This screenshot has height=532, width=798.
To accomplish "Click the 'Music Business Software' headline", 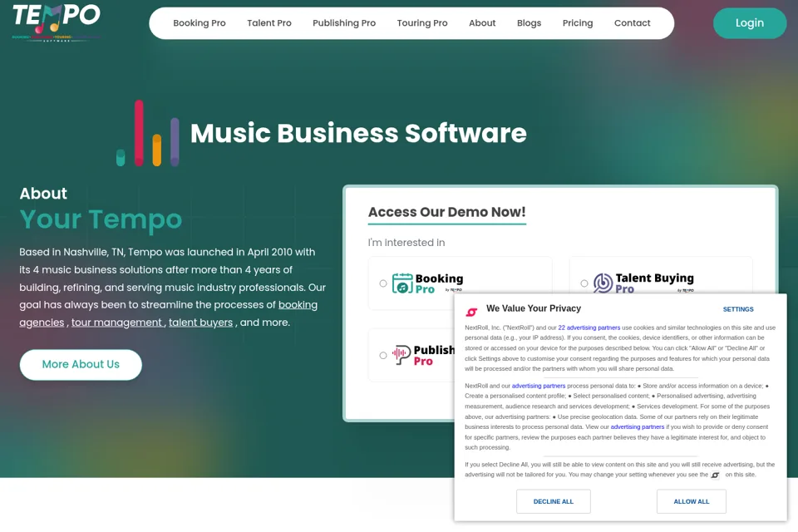I will tap(358, 133).
